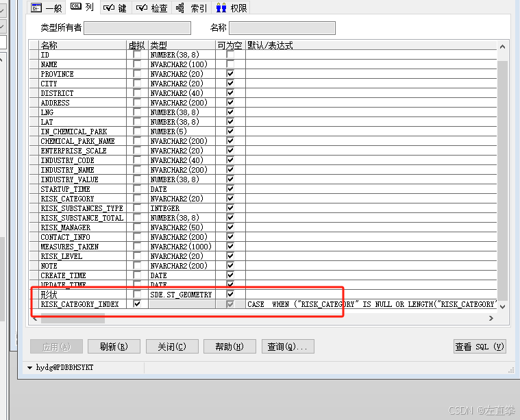
Task: Open the 键 keys tab
Action: pos(115,8)
